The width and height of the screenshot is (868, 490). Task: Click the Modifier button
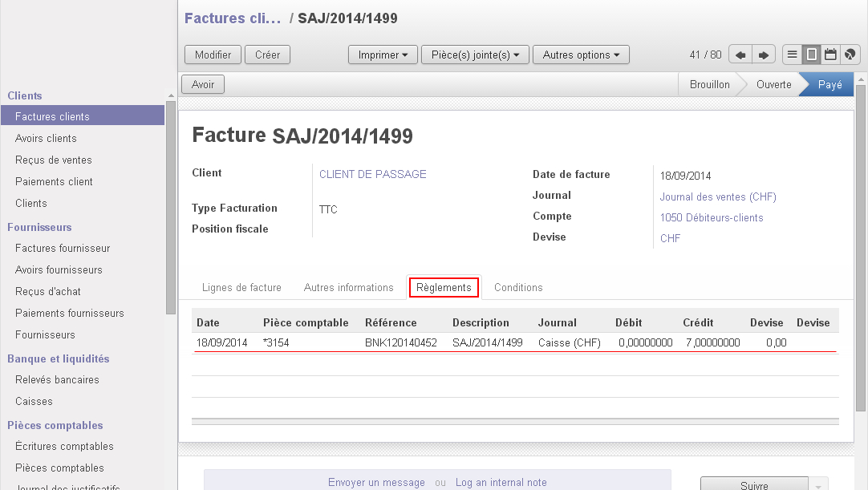pyautogui.click(x=213, y=55)
